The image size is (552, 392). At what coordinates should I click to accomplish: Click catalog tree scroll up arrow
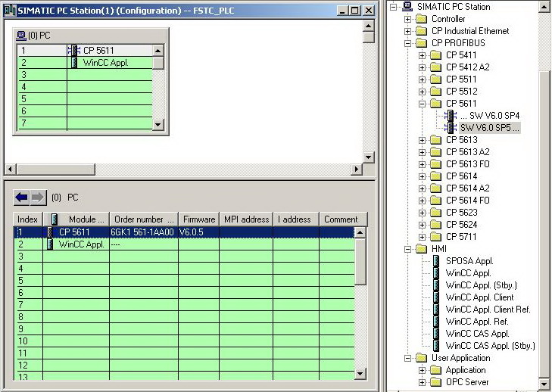544,7
